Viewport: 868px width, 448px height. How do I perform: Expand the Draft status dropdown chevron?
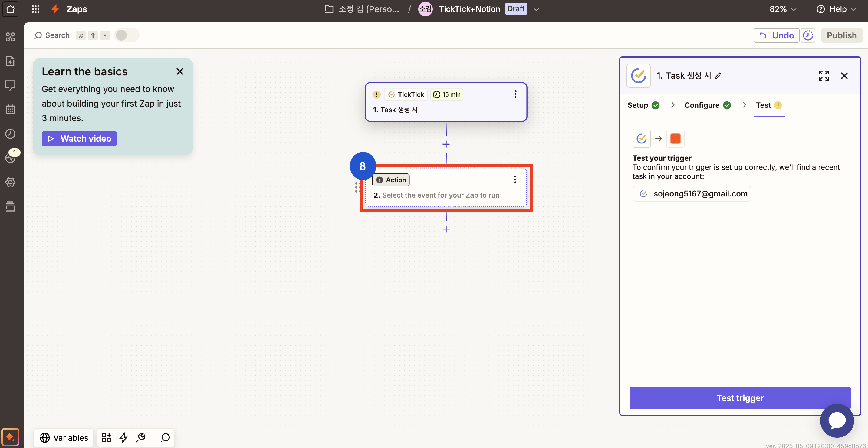point(536,9)
